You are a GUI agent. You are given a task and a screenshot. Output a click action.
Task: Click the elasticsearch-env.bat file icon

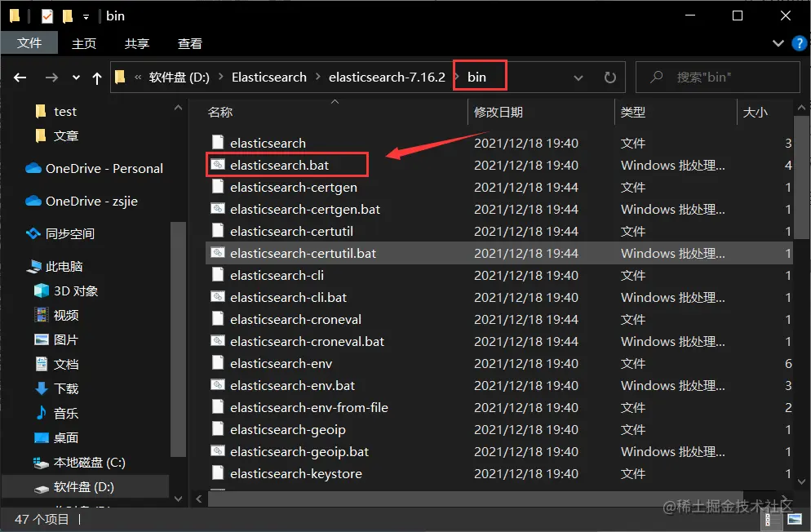[x=218, y=385]
